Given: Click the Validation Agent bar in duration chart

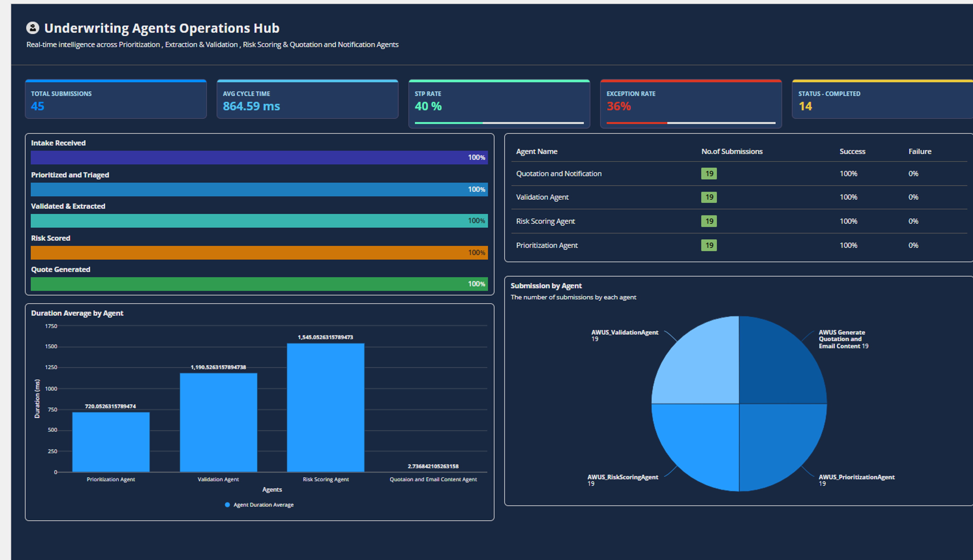Looking at the screenshot, I should point(218,422).
